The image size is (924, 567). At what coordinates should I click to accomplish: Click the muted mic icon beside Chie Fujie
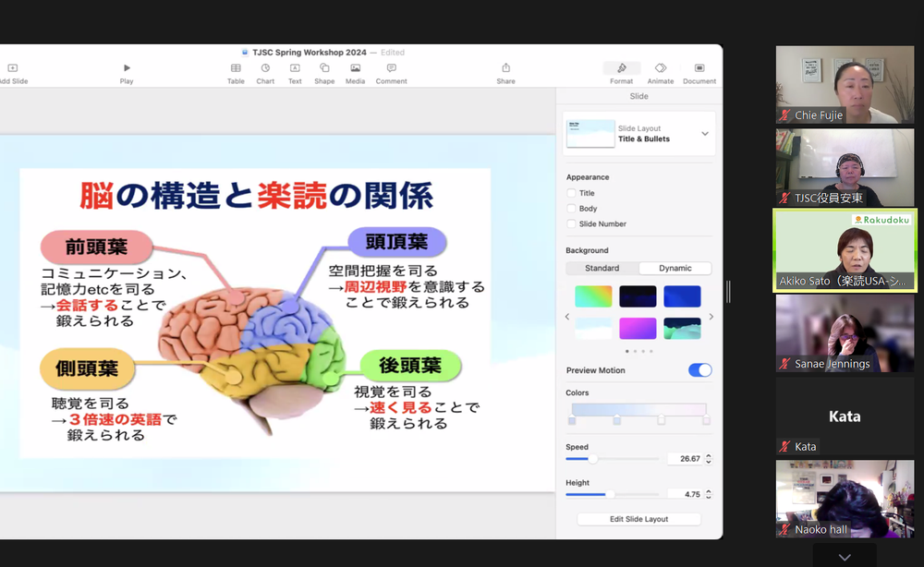click(x=784, y=115)
